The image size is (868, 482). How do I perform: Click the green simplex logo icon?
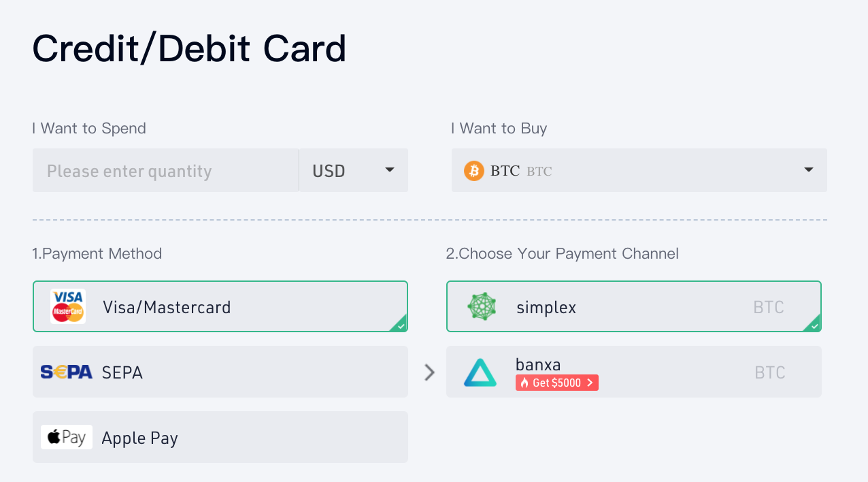[482, 306]
